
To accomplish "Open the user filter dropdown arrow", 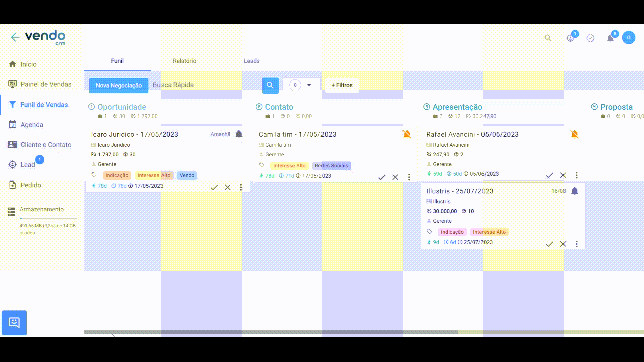I will pyautogui.click(x=309, y=85).
